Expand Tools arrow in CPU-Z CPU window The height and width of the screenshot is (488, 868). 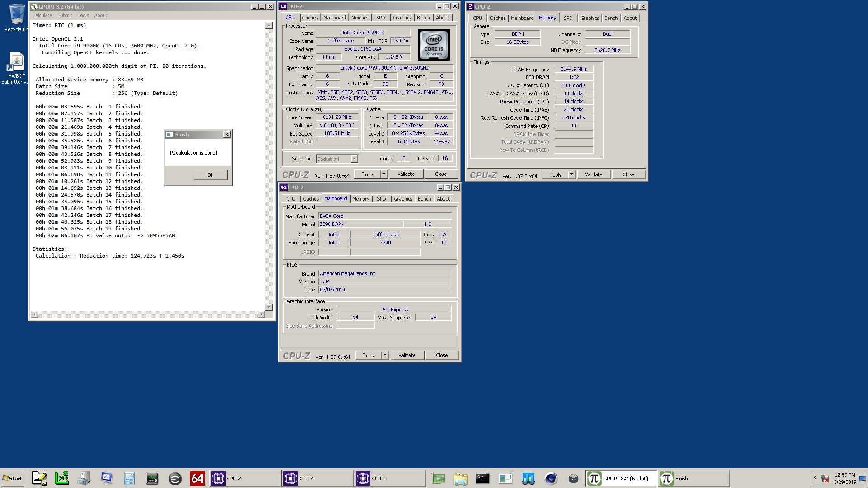tap(384, 174)
